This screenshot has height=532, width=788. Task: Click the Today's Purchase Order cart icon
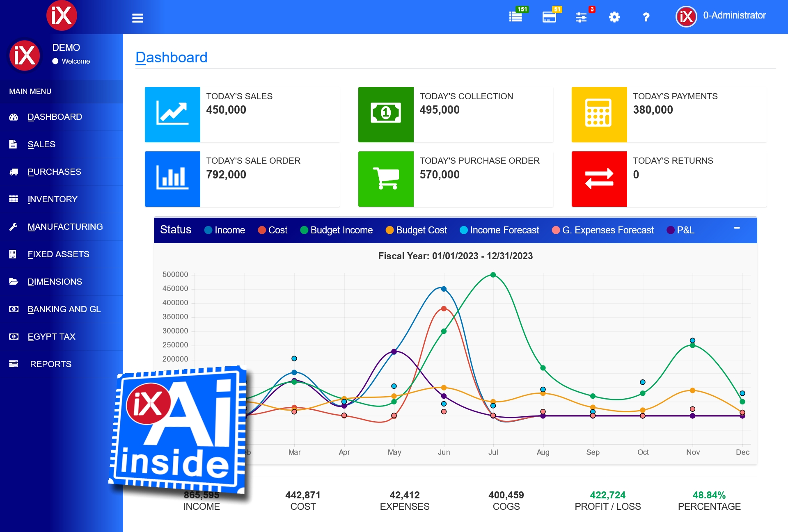pyautogui.click(x=386, y=179)
